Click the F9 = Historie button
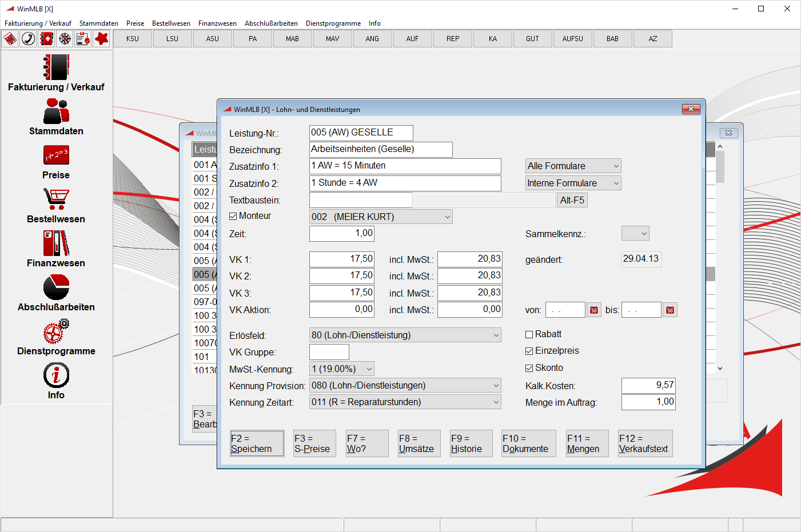Viewport: 801px width, 532px height. (471, 443)
